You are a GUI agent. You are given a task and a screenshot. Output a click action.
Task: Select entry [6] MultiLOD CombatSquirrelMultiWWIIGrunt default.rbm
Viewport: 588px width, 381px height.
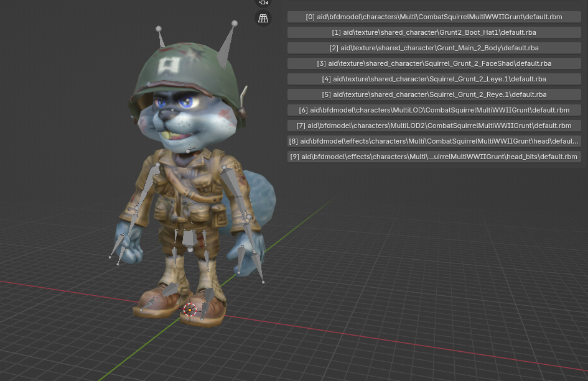[x=434, y=110]
